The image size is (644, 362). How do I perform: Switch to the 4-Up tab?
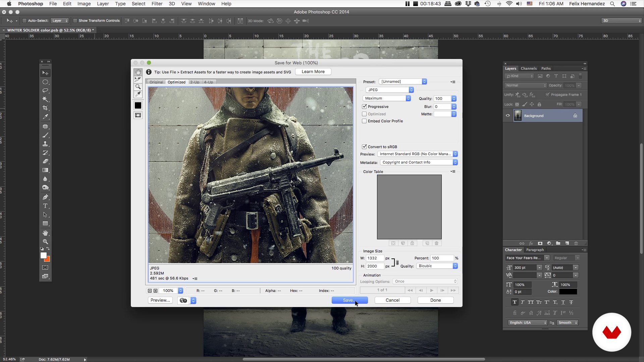coord(209,82)
